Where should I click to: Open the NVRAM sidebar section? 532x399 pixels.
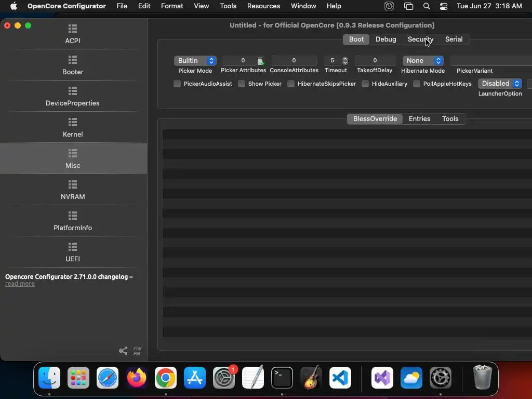tap(73, 190)
